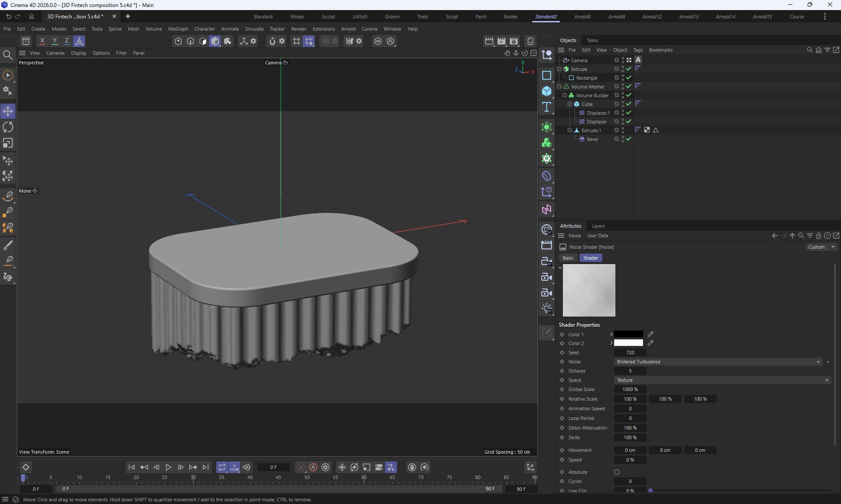Activate the Move tool
841x504 pixels.
8,111
